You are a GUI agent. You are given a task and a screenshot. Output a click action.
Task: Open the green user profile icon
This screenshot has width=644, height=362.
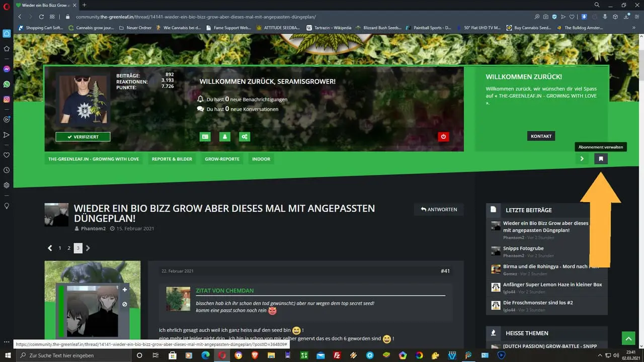225,136
